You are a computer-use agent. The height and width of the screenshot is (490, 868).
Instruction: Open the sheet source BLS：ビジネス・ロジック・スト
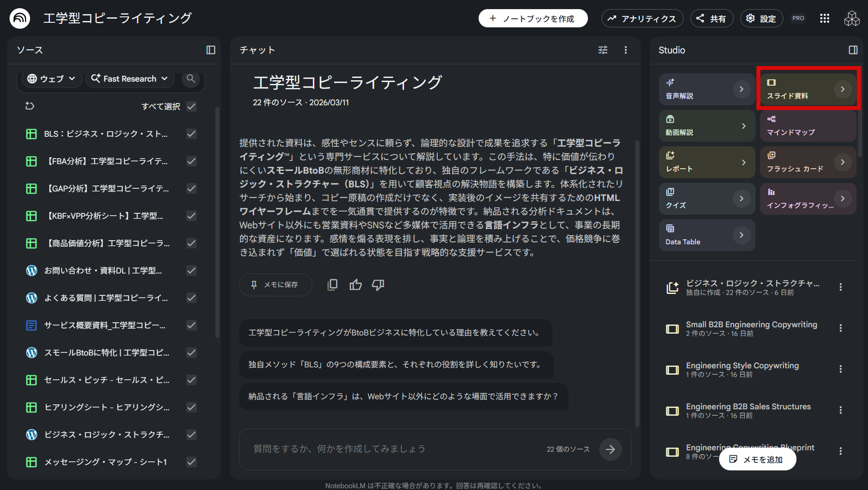(x=106, y=134)
